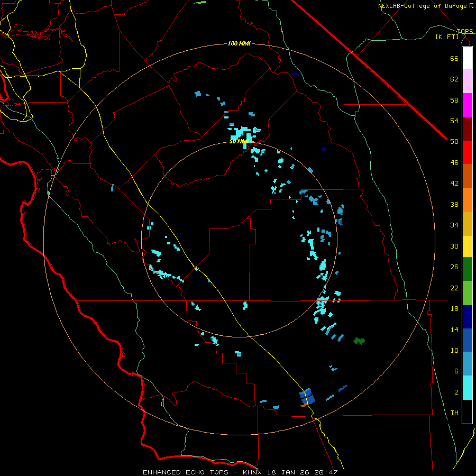Click the '50 NMI' range ring label
The height and width of the screenshot is (476, 476).
point(239,141)
